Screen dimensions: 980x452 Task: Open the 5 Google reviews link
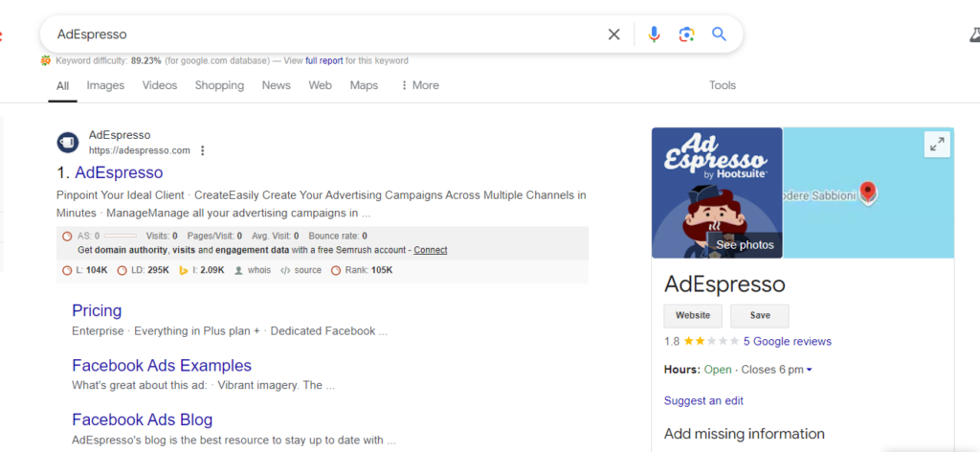788,341
